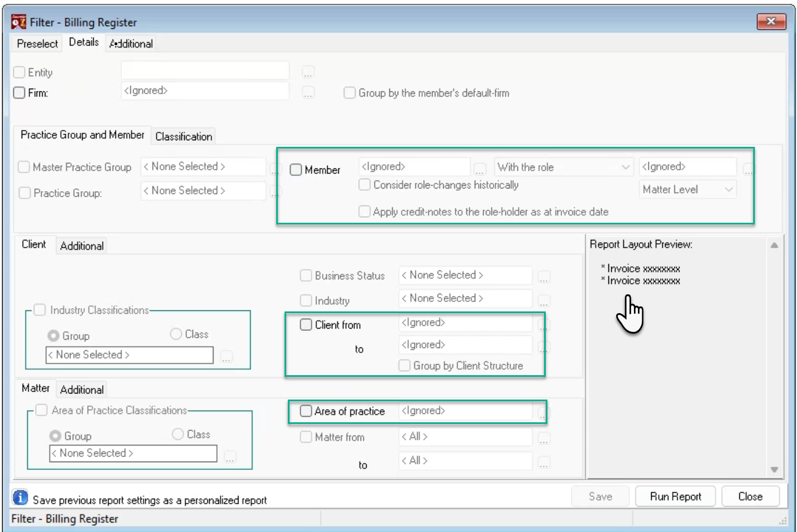Select the Group radio under Industry Classifications
This screenshot has width=797, height=532.
pos(54,336)
